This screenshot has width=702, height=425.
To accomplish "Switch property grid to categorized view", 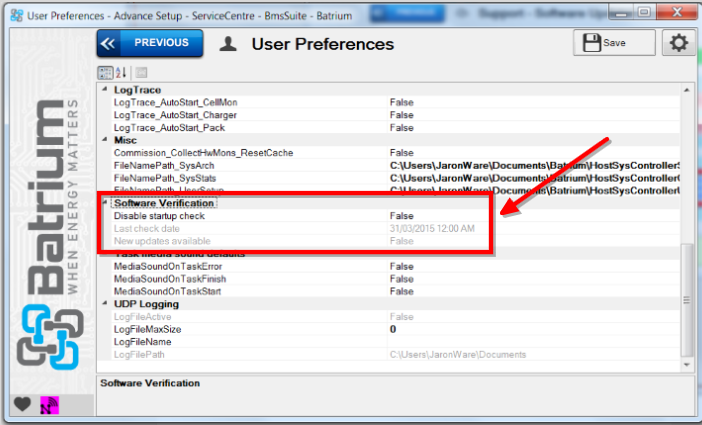I will pyautogui.click(x=106, y=73).
